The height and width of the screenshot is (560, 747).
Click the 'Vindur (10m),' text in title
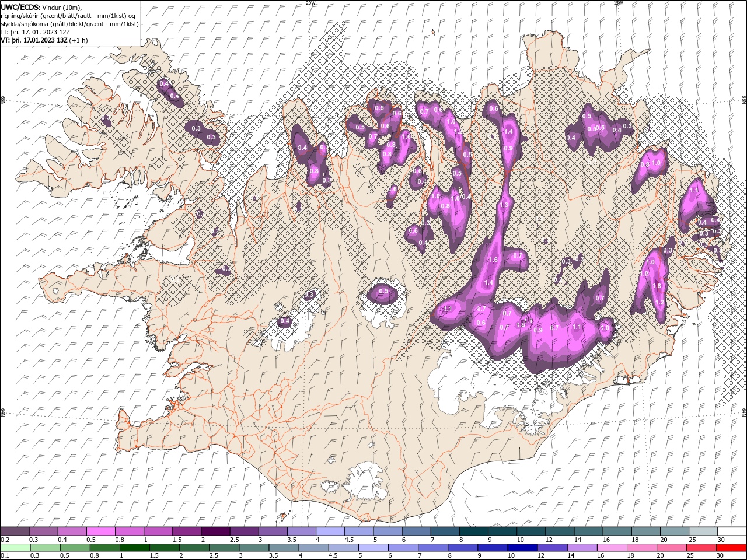tap(62, 7)
